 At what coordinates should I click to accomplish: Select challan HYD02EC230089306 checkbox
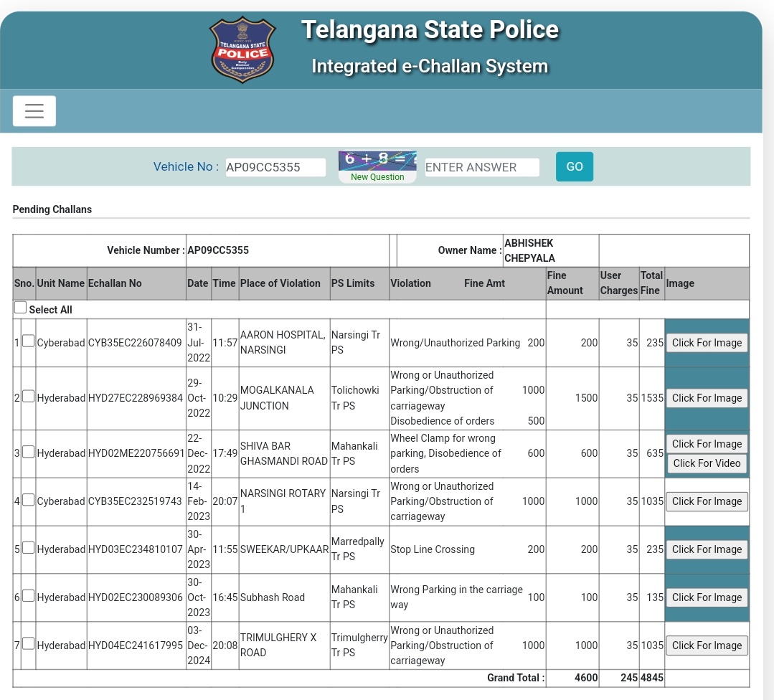click(29, 595)
